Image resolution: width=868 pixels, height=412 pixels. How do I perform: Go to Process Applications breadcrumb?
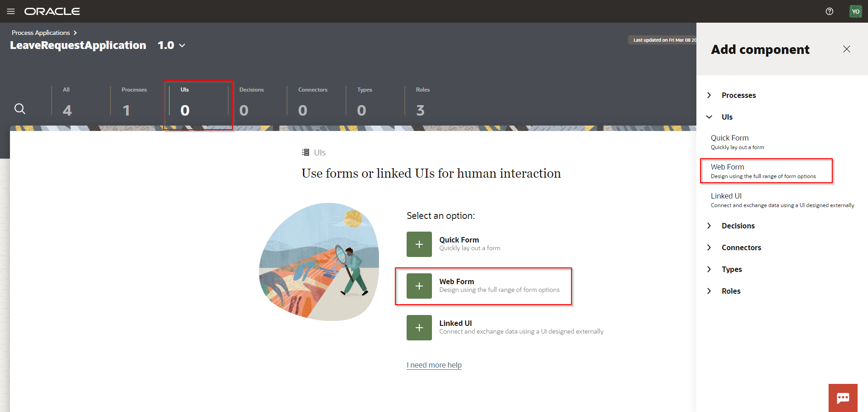pyautogui.click(x=41, y=33)
